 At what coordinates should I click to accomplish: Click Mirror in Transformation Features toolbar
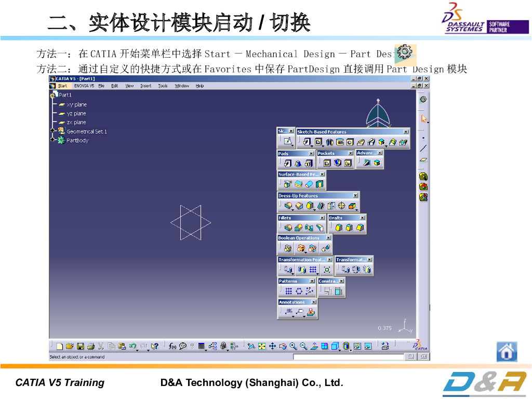[302, 270]
